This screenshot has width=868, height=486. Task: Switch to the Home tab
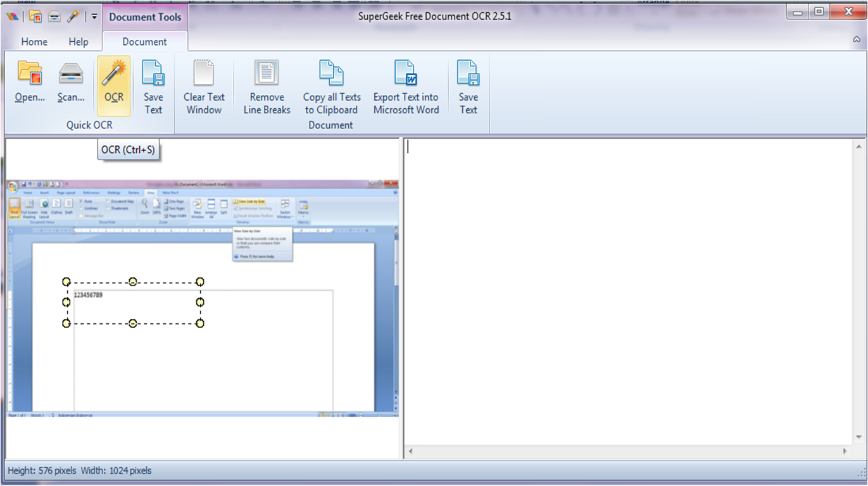pyautogui.click(x=34, y=42)
